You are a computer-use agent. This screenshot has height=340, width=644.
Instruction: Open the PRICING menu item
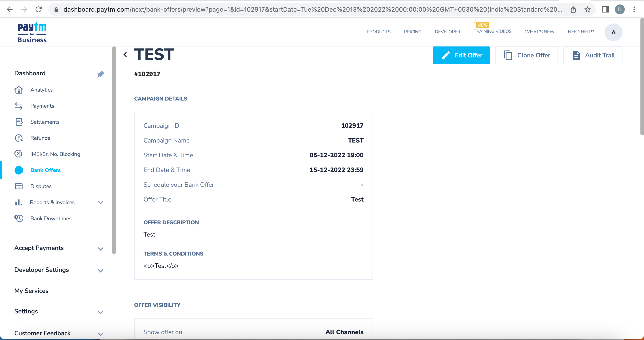[413, 32]
